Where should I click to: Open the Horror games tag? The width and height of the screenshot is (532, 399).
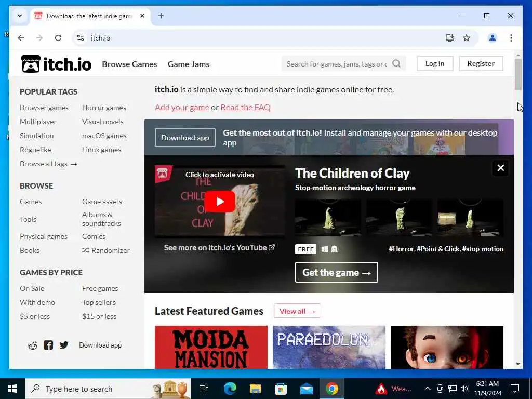(x=104, y=108)
